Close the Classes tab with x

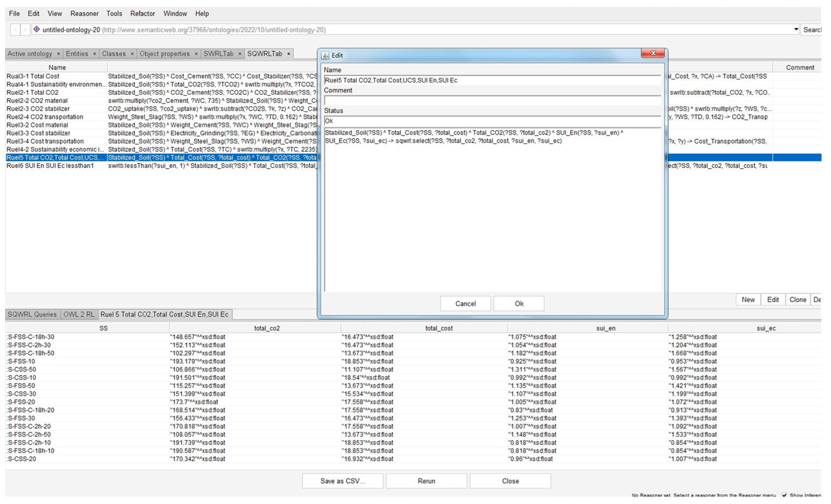pyautogui.click(x=132, y=54)
